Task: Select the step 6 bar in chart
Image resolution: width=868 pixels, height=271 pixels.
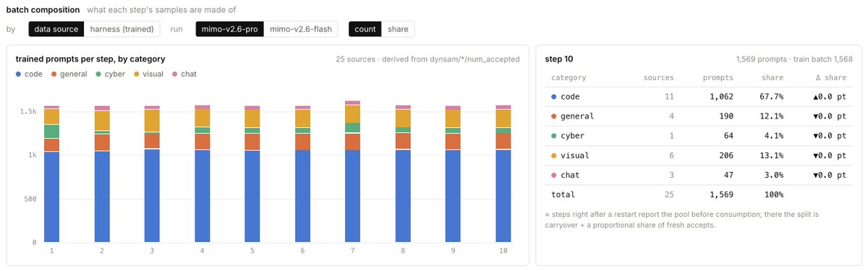Action: [x=302, y=173]
